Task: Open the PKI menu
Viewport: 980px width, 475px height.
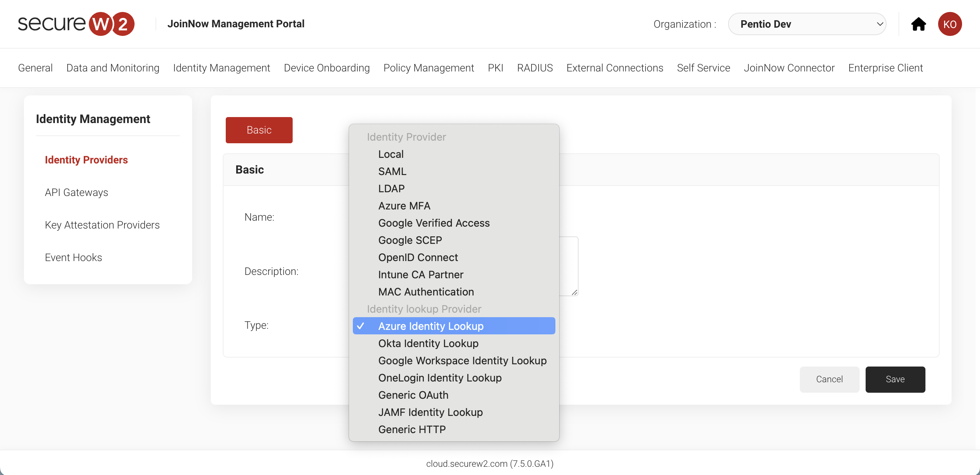Action: 495,68
